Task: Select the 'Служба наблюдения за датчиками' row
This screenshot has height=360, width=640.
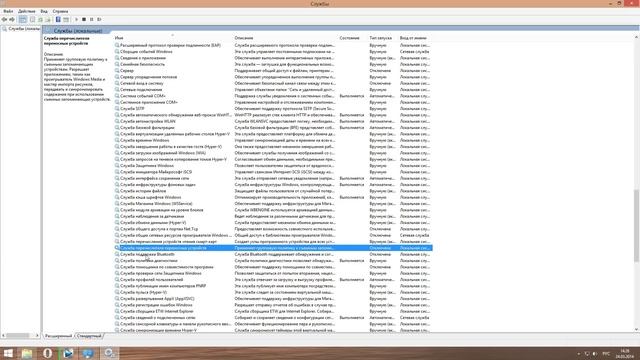Action: pos(273,216)
